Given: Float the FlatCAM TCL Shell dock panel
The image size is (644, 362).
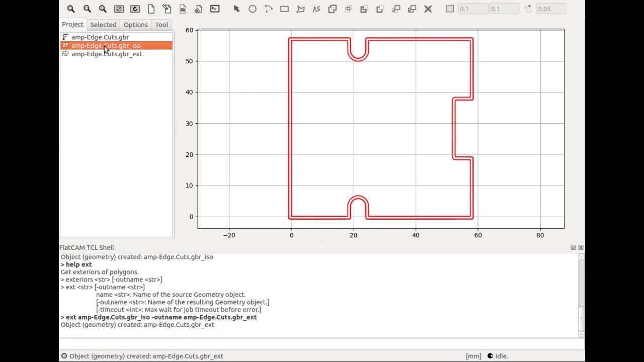Looking at the screenshot, I should point(573,247).
